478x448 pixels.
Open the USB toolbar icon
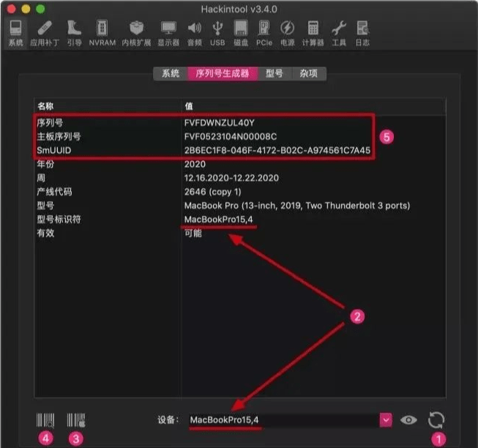click(217, 33)
